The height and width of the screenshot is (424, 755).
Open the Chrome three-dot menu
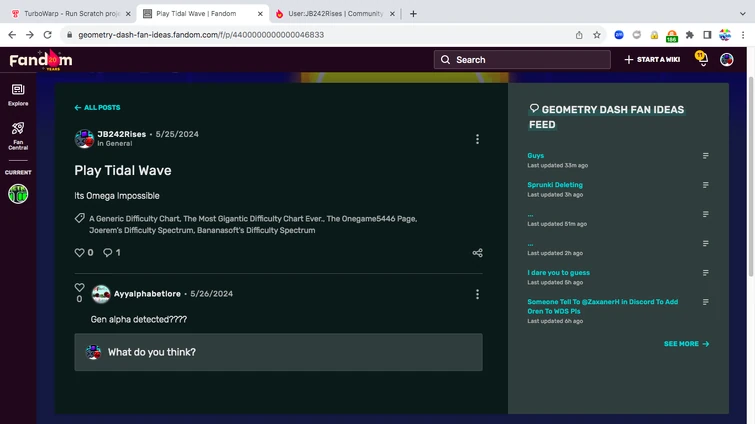click(743, 35)
